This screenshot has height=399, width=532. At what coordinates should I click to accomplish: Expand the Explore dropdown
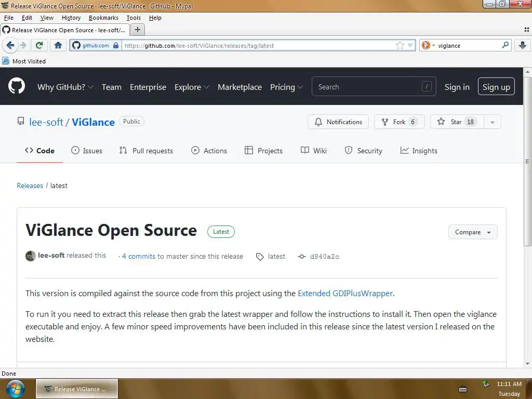tap(192, 87)
